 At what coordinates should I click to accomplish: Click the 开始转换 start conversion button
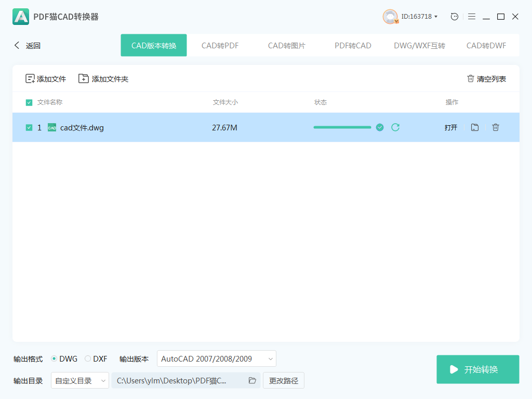point(477,369)
